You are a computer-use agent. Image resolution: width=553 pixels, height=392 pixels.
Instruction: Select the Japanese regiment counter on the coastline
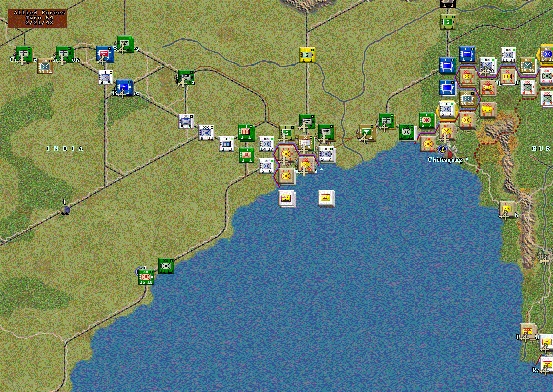click(x=287, y=176)
